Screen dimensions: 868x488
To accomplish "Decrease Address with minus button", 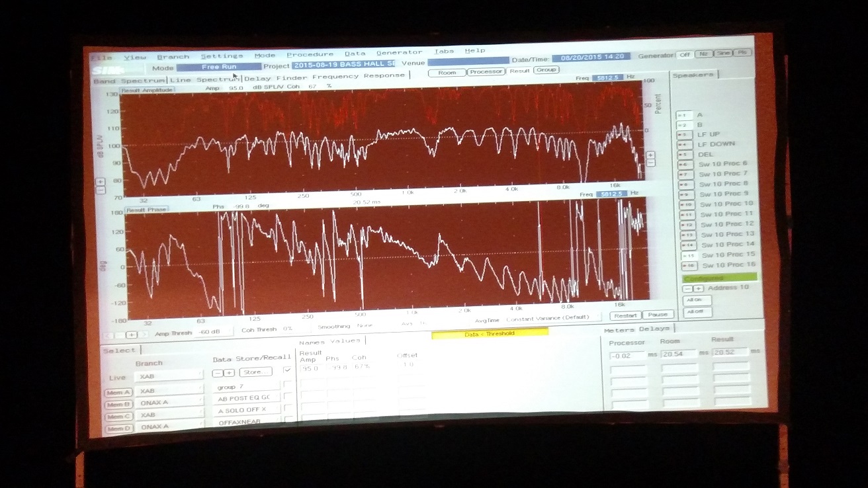I will 688,289.
